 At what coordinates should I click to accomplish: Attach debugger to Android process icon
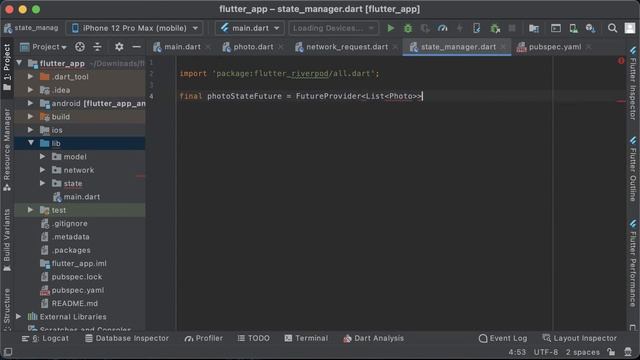tap(495, 28)
